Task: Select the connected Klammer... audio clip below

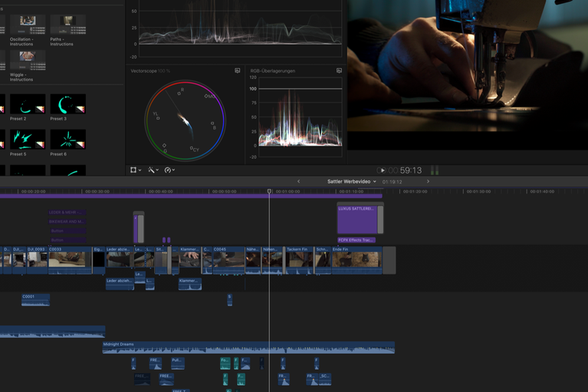Action: point(190,284)
